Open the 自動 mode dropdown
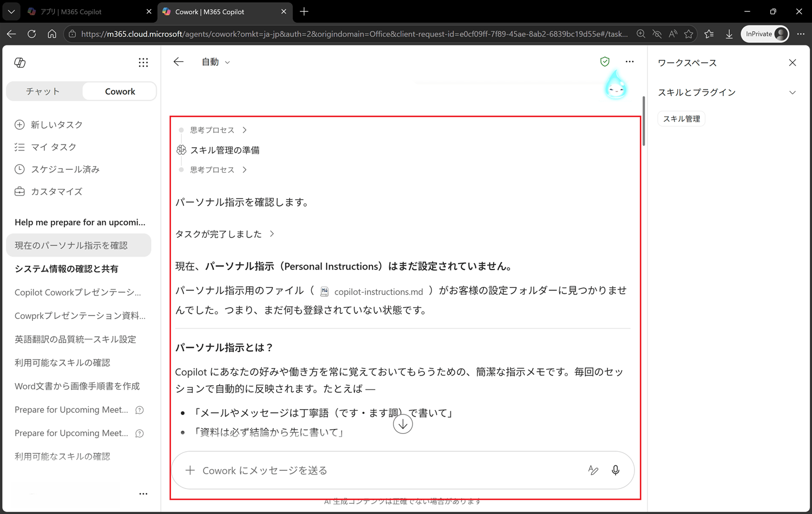The width and height of the screenshot is (812, 514). click(x=215, y=62)
